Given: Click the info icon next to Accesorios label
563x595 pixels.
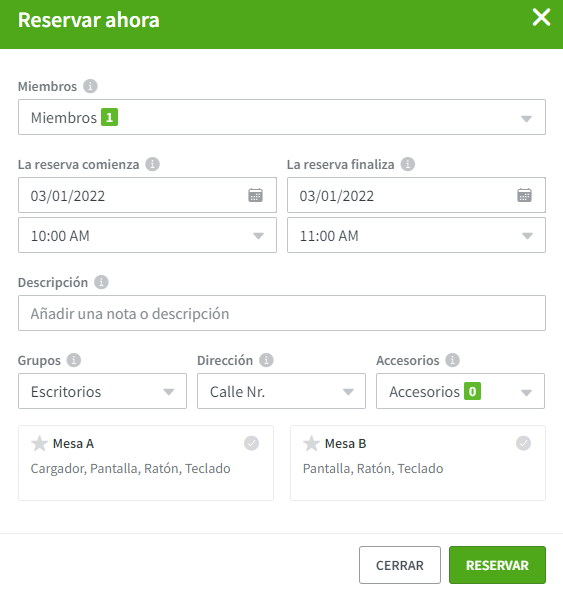Looking at the screenshot, I should 452,360.
